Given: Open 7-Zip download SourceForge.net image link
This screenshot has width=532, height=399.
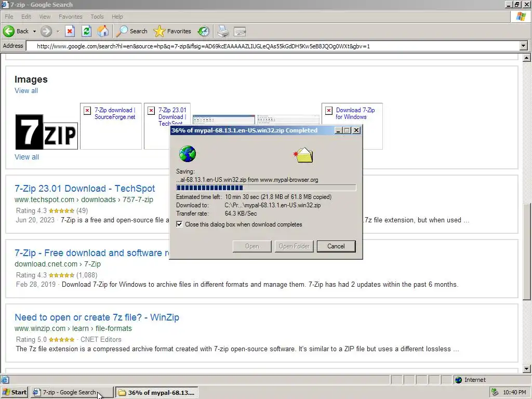Looking at the screenshot, I should 115,113.
